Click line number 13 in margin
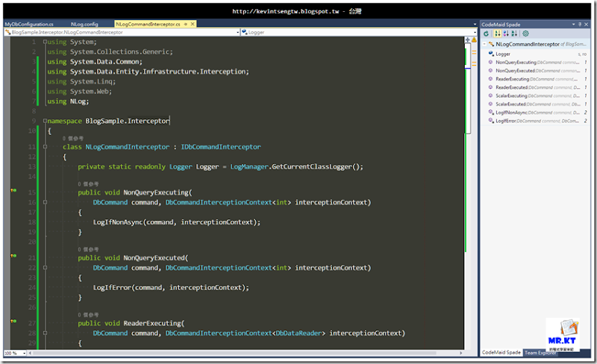This screenshot has height=364, width=597. point(32,167)
